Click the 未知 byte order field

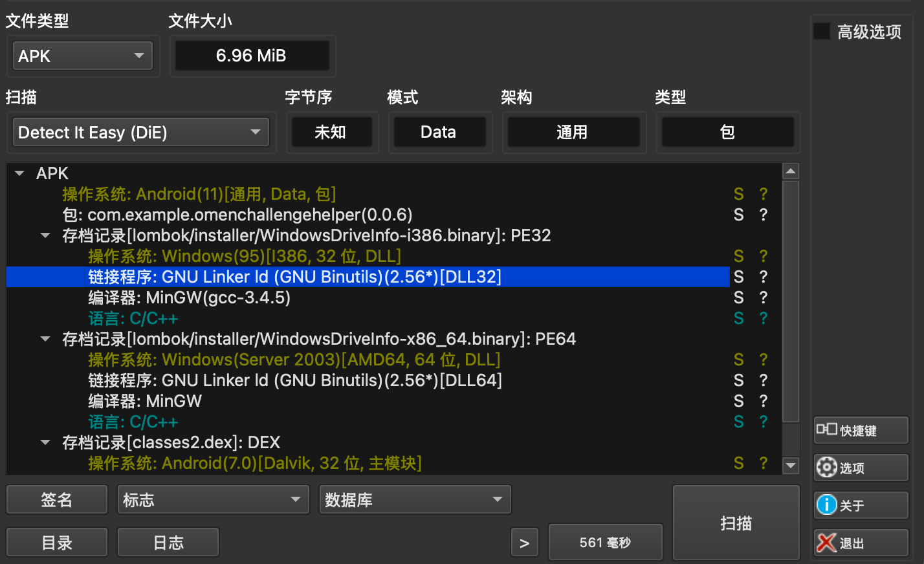(331, 132)
